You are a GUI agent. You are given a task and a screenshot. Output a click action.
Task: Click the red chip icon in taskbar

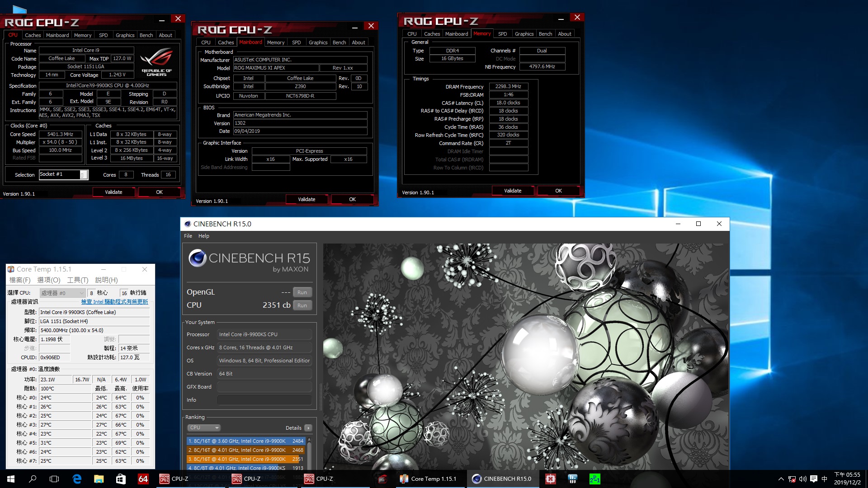click(x=551, y=479)
